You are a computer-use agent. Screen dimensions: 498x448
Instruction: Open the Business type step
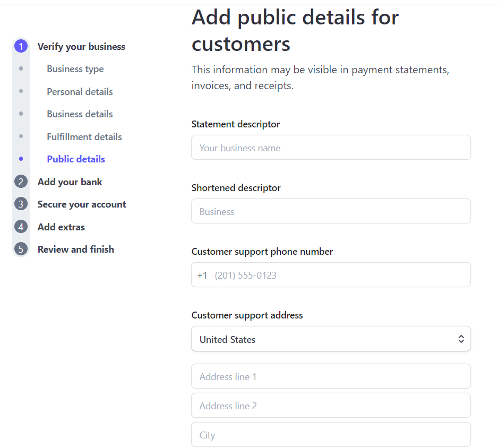coord(75,69)
